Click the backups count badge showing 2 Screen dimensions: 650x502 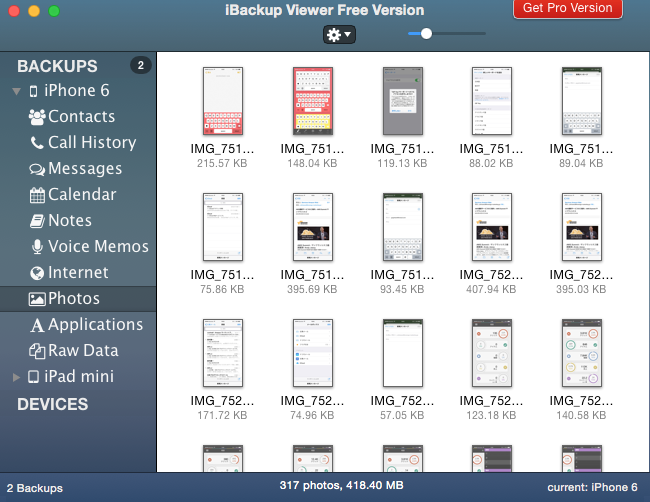coord(141,65)
